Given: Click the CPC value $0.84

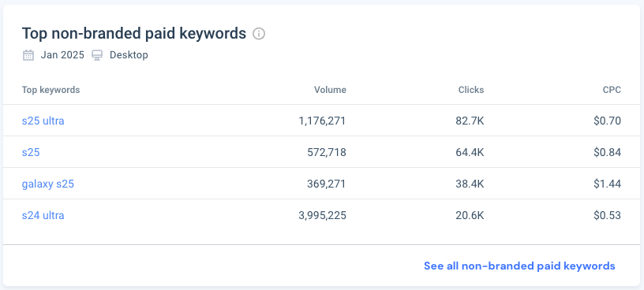Looking at the screenshot, I should tap(608, 153).
